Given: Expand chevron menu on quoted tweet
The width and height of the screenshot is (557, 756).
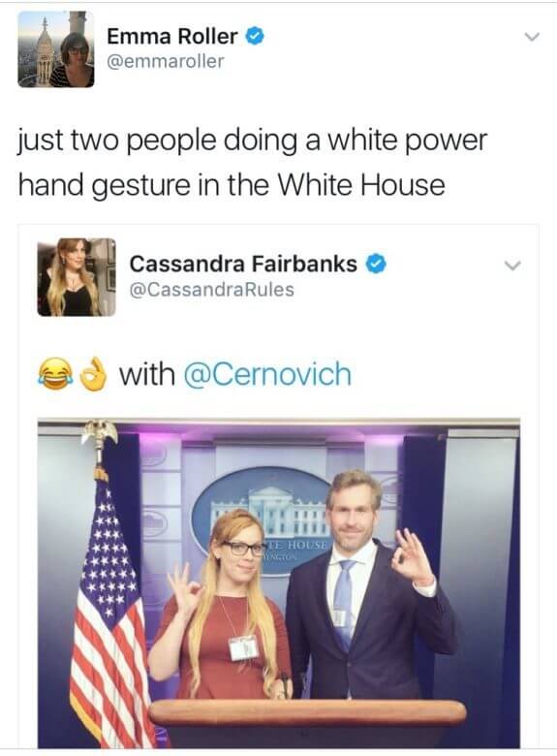Looking at the screenshot, I should pyautogui.click(x=511, y=266).
